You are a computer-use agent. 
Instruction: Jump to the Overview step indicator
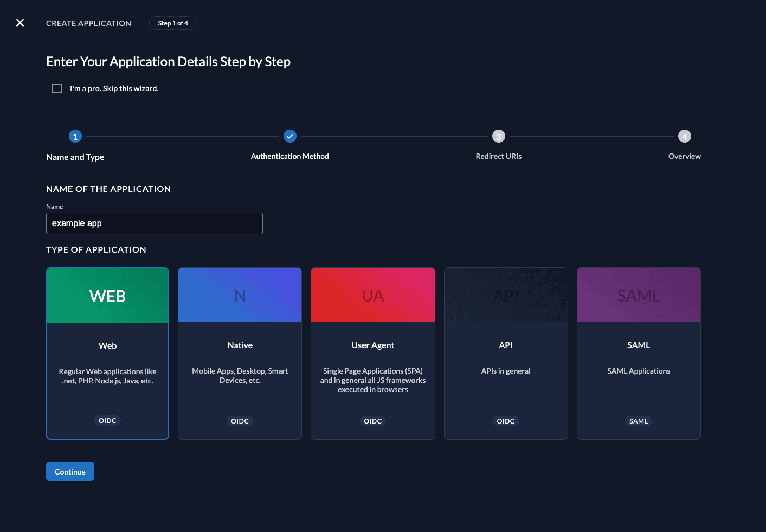click(x=684, y=136)
